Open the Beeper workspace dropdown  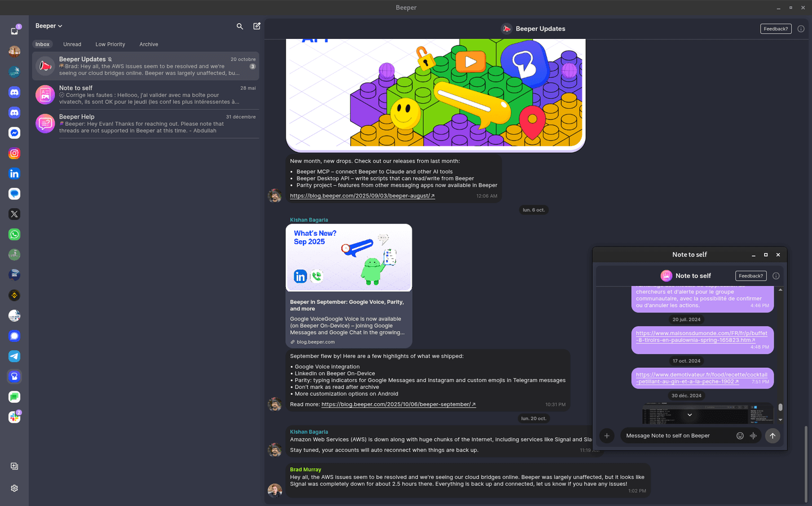click(x=48, y=25)
